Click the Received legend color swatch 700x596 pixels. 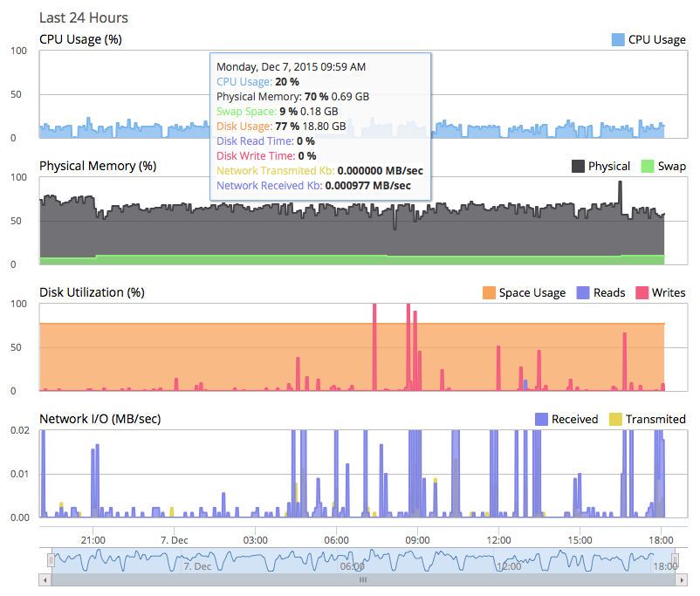point(540,419)
